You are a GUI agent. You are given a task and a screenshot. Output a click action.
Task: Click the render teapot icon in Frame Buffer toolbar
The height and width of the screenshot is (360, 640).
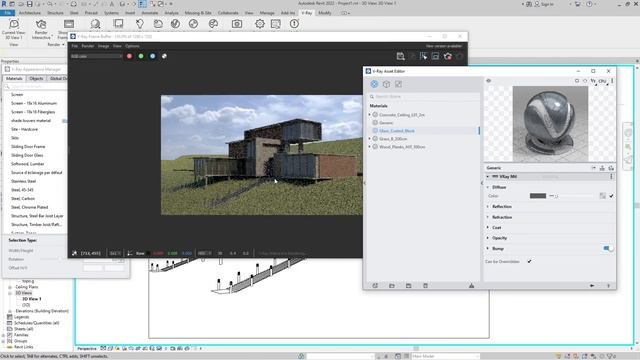coord(448,56)
